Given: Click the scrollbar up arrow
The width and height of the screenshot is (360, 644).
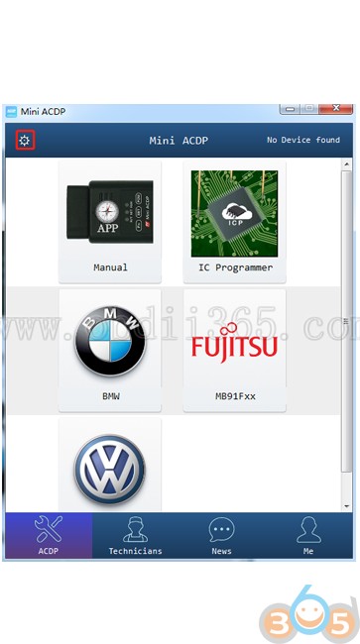Looking at the screenshot, I should tap(346, 164).
